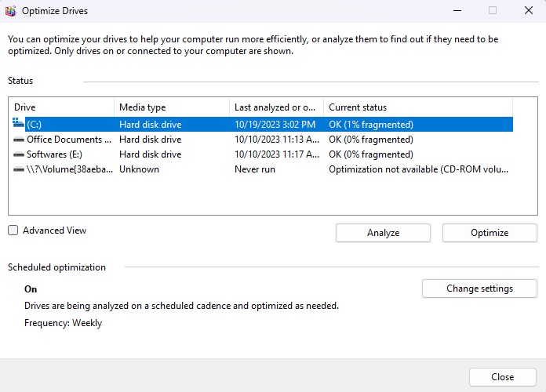Sort by the Media type column header
The image size is (546, 392).
171,107
